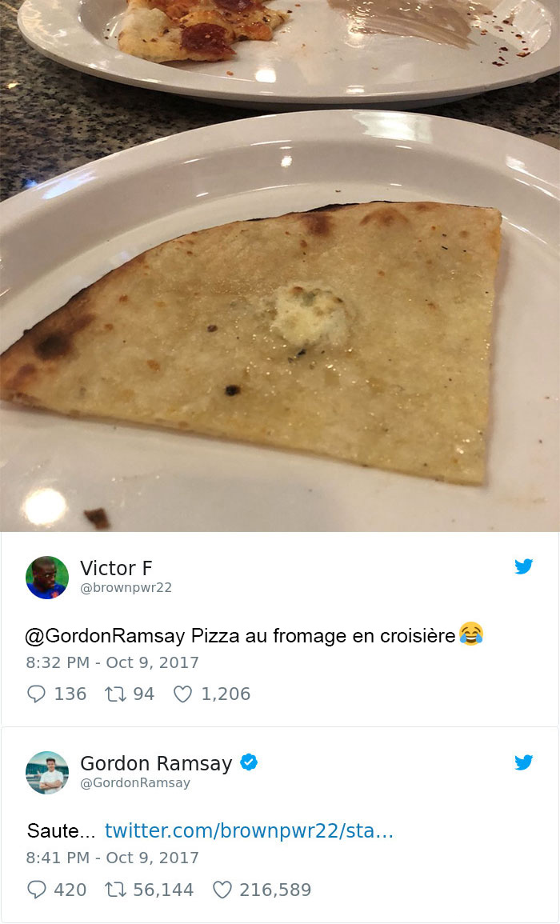Open the pizza slice photo
The image size is (560, 924).
click(x=280, y=265)
